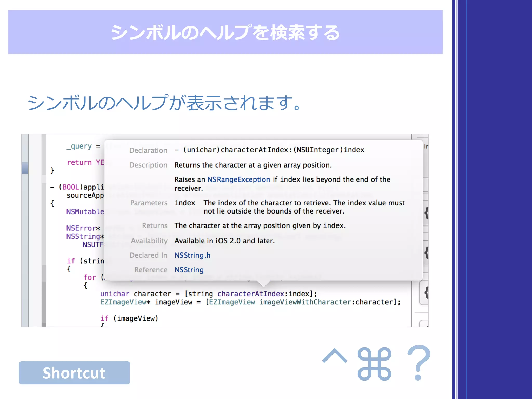The image size is (532, 399).
Task: Click the Shortcut label button
Action: point(74,373)
